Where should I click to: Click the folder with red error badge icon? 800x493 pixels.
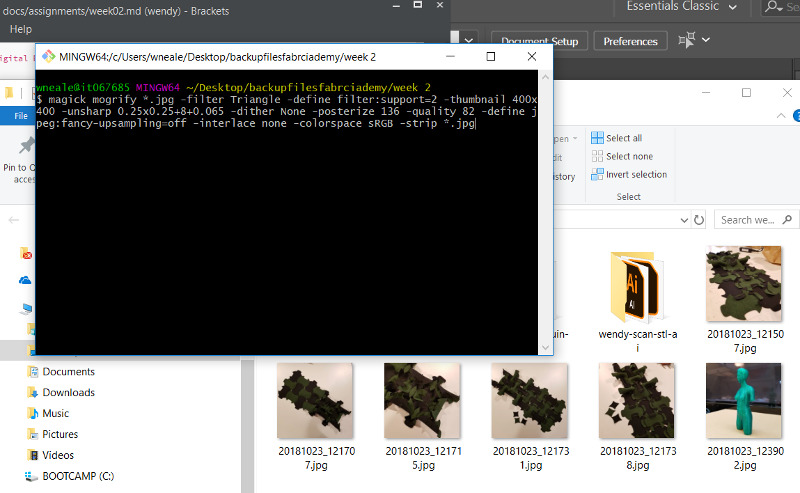coord(26,253)
